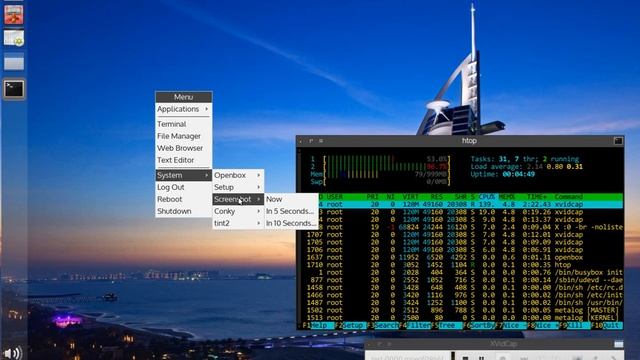Click F5 Tree in htop footer
This screenshot has width=640, height=360.
point(447,325)
